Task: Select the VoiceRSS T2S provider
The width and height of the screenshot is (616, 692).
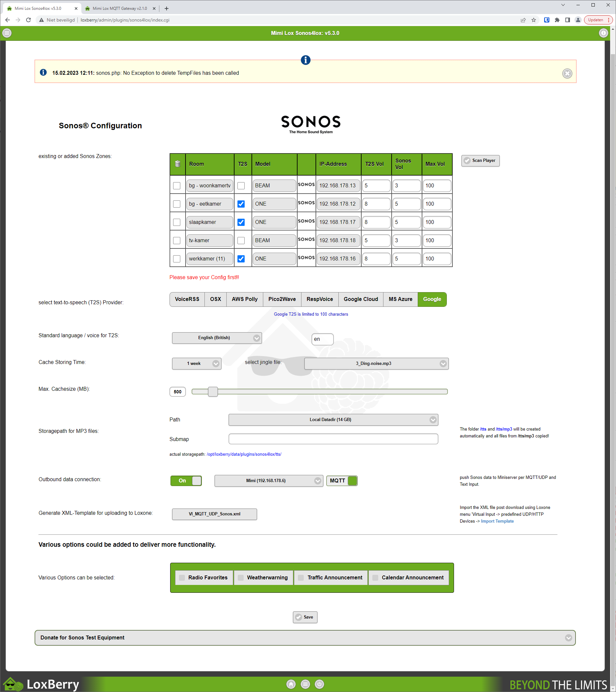Action: point(187,299)
